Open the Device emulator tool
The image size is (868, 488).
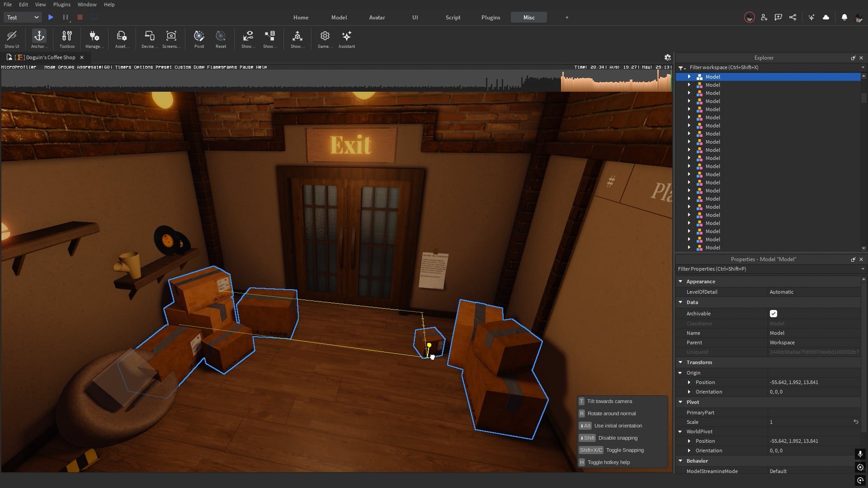(149, 39)
